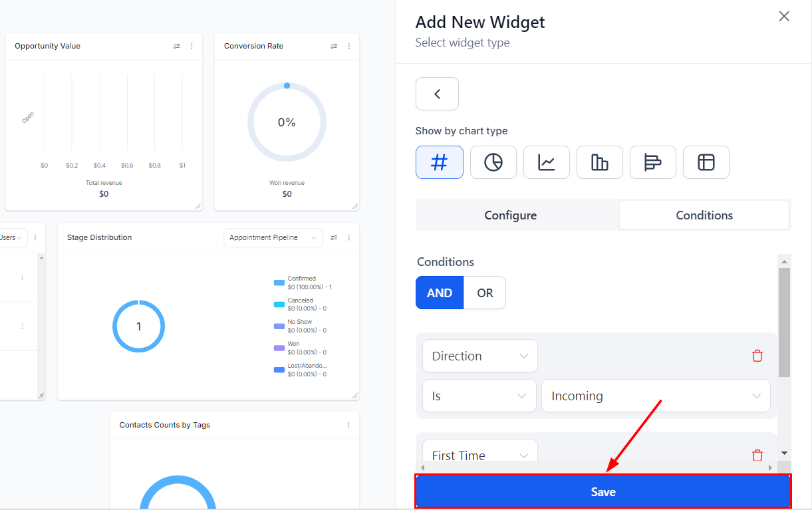Click the Stage Distribution title

99,237
